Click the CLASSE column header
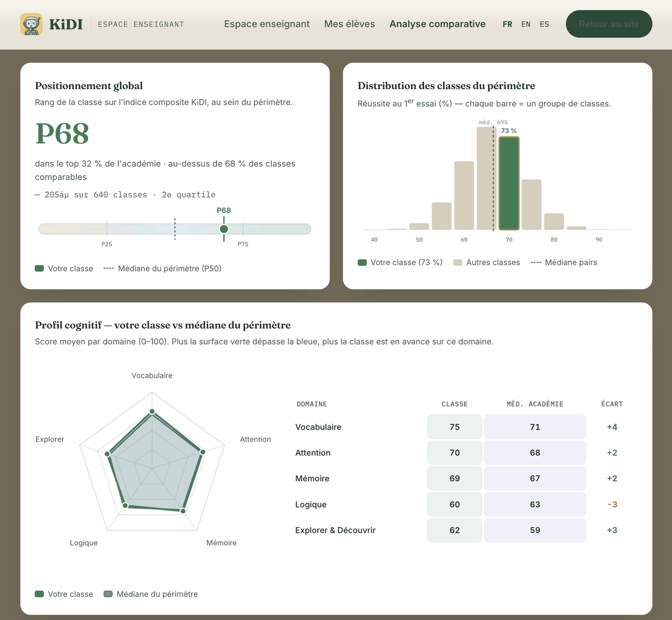672x620 pixels. [x=454, y=404]
